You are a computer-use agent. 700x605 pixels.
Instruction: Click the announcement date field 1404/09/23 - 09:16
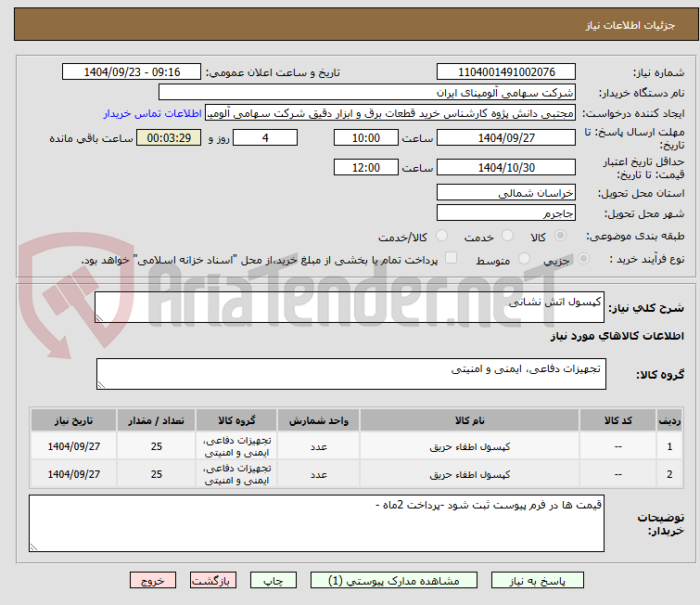coord(132,72)
